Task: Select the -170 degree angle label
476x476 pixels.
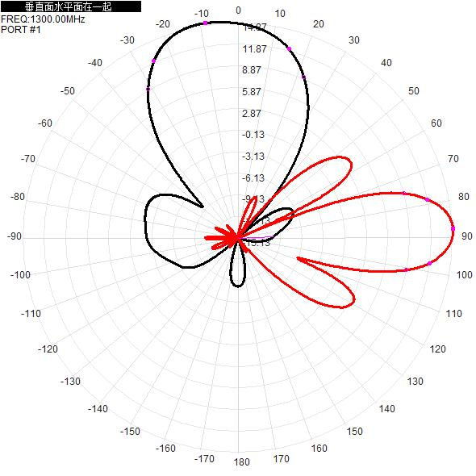Action: tap(204, 459)
